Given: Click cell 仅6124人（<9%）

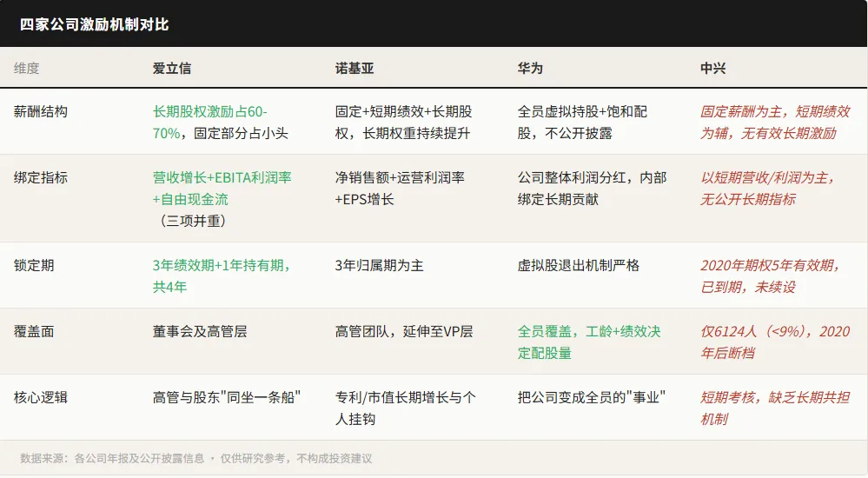Looking at the screenshot, I should 775,342.
